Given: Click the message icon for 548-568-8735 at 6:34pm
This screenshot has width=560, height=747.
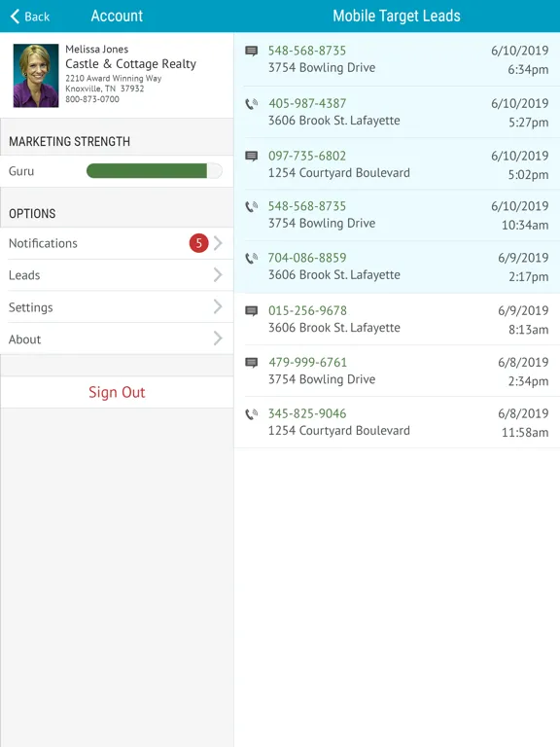Looking at the screenshot, I should point(252,51).
